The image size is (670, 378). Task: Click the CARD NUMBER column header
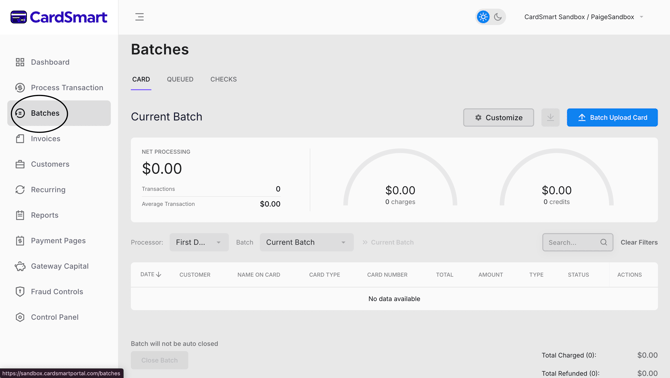(387, 275)
